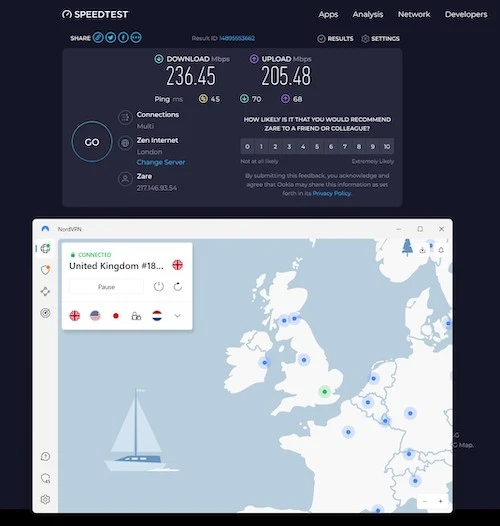
Task: Zoom out the NordVPN map
Action: [425, 502]
